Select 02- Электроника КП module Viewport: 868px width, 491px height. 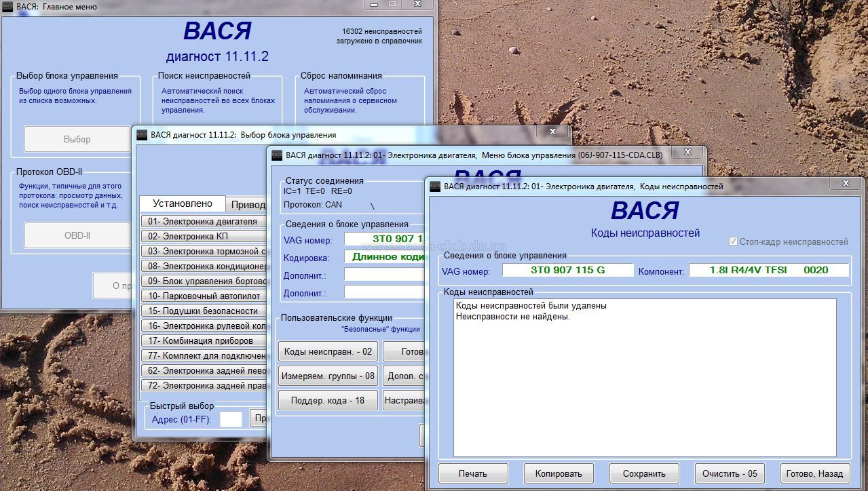point(204,236)
